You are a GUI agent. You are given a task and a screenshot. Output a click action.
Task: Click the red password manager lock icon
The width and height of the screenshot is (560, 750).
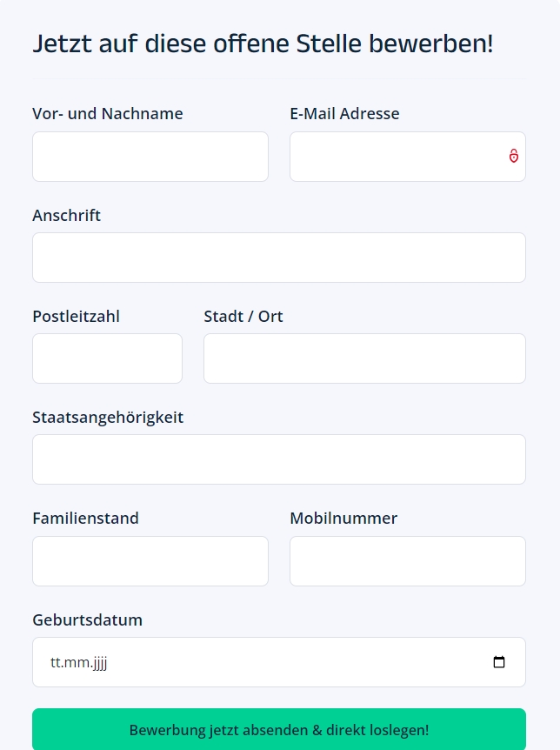coord(514,156)
